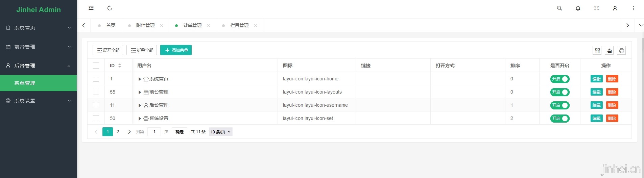Delete the 系统设置 row

pos(612,119)
